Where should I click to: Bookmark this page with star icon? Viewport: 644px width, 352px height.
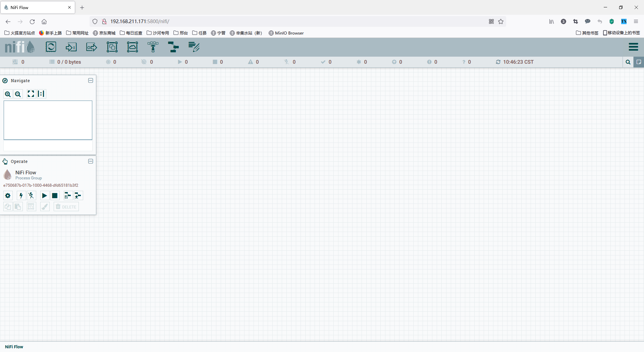point(501,21)
